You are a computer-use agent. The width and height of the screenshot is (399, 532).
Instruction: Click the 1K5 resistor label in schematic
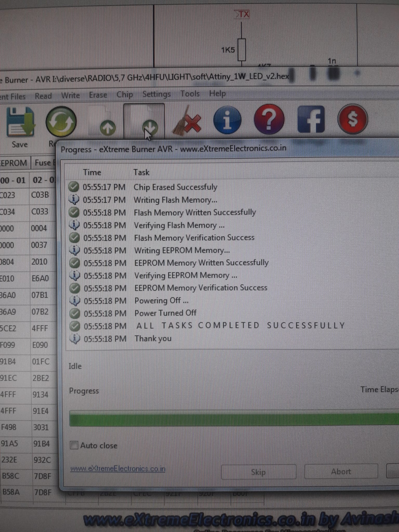pyautogui.click(x=228, y=50)
